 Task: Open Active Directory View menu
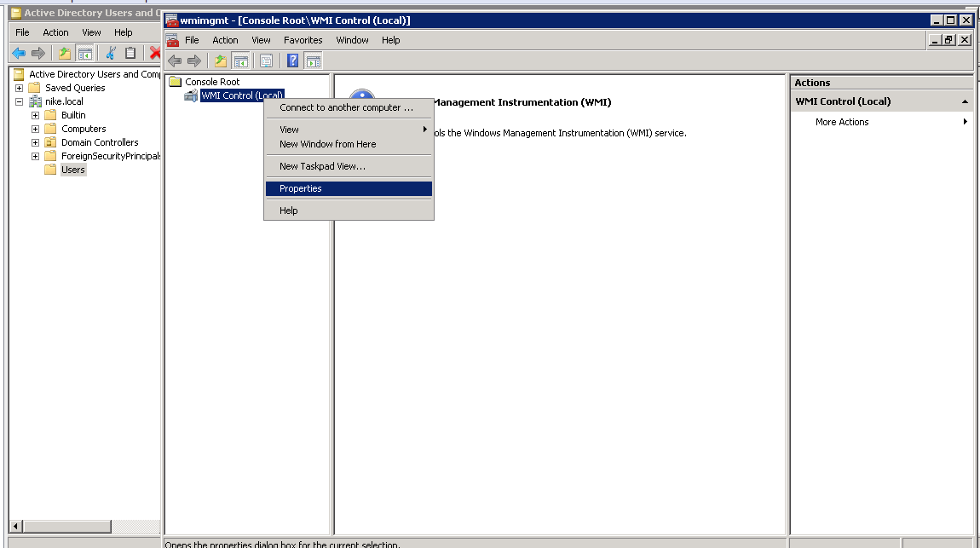point(91,32)
